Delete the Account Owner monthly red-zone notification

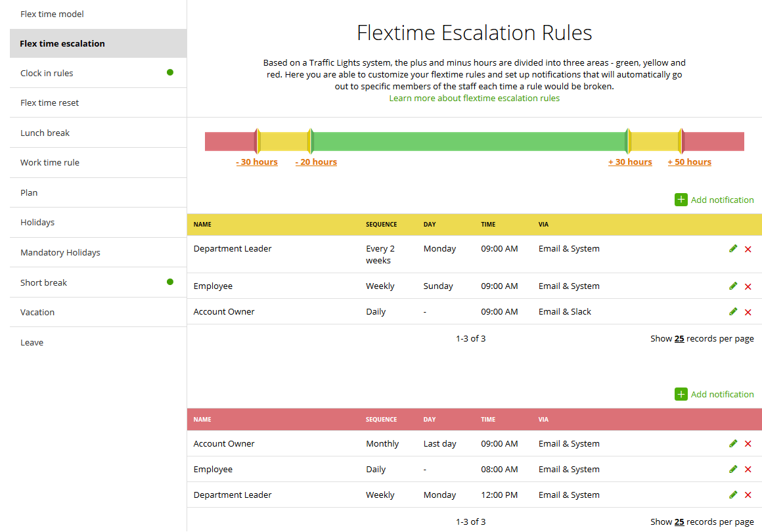point(748,443)
